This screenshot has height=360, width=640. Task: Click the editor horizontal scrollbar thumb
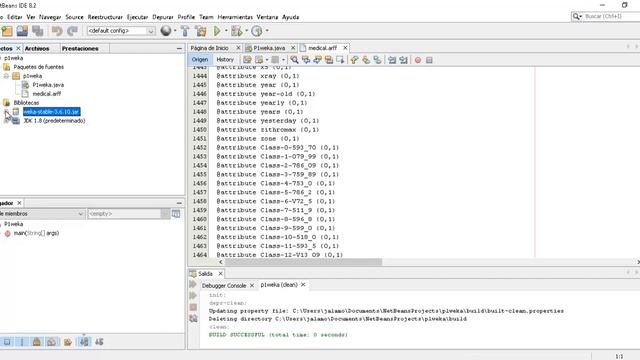click(303, 262)
